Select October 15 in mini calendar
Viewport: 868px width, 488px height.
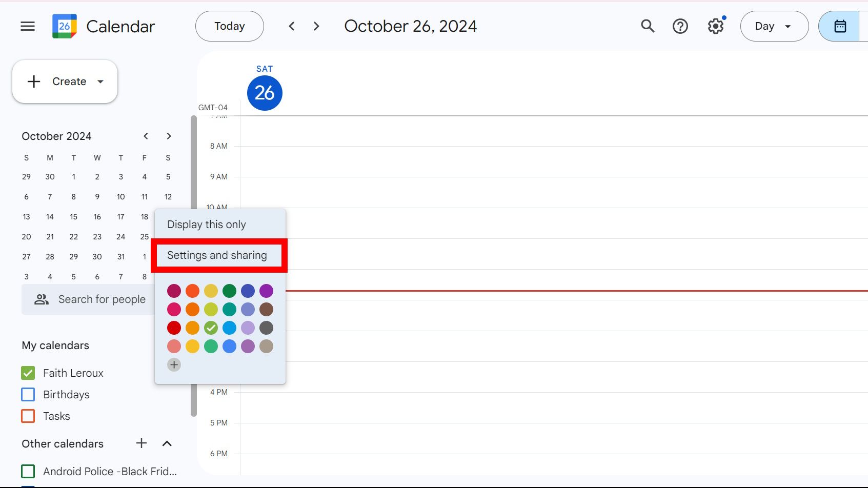(73, 217)
